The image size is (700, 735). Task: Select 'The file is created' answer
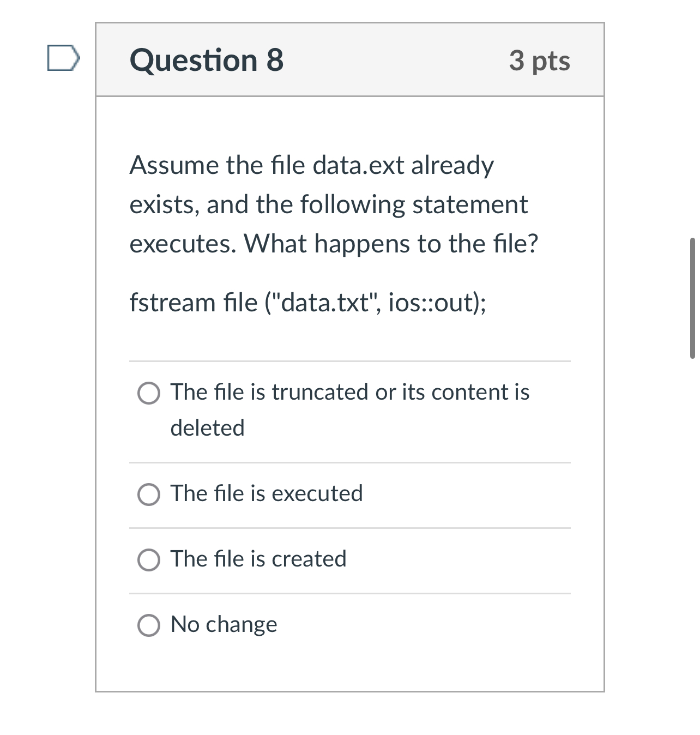[258, 558]
